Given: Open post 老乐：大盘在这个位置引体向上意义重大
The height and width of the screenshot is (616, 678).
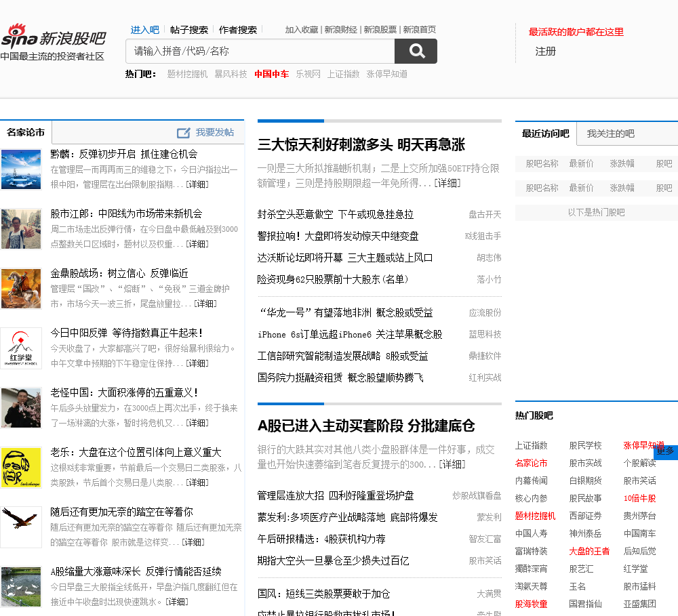Looking at the screenshot, I should [x=136, y=452].
